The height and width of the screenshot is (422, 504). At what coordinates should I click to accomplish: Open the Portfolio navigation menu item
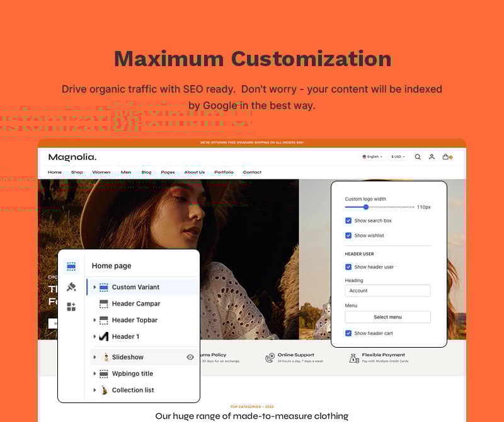(x=224, y=171)
